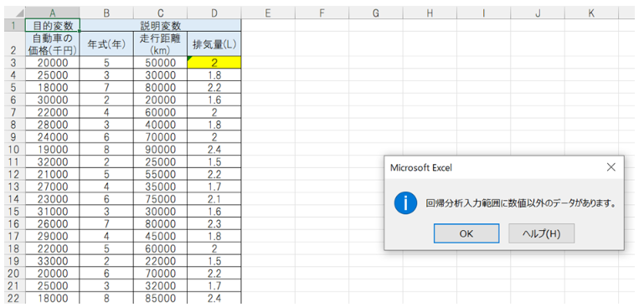This screenshot has height=307, width=644.
Task: Click cell A9 containing 24000
Action: tap(53, 137)
